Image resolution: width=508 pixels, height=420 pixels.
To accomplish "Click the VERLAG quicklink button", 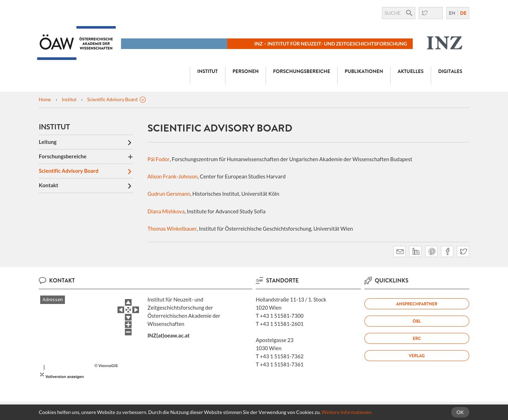I will (417, 355).
